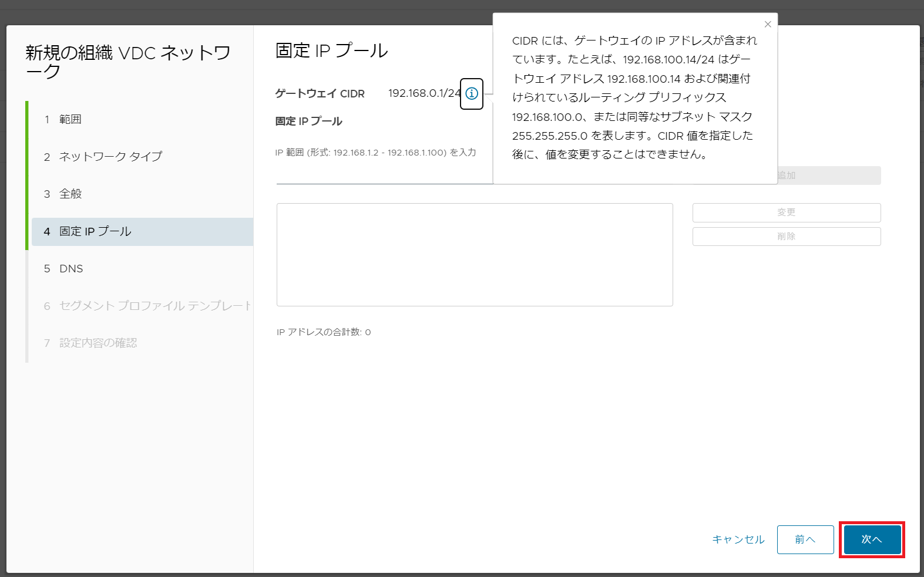Click the IP アドレスの合計数: 0 text
The height and width of the screenshot is (577, 924).
(324, 332)
